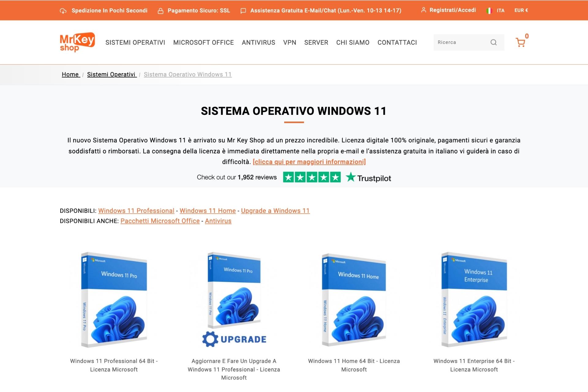Screen dimensions: 588x392
Task: Select the EUR currency dropdown
Action: 521,10
